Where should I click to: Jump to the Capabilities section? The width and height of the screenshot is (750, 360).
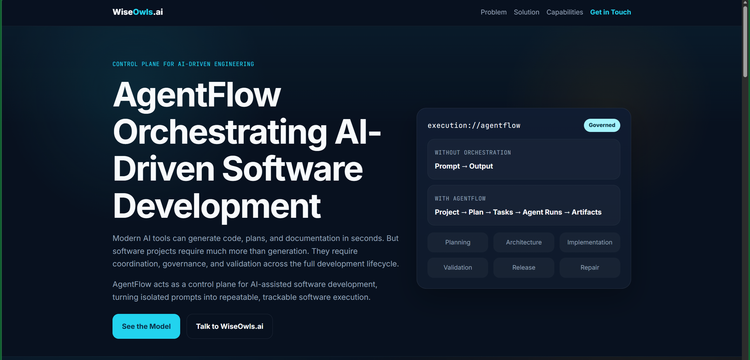click(x=565, y=12)
